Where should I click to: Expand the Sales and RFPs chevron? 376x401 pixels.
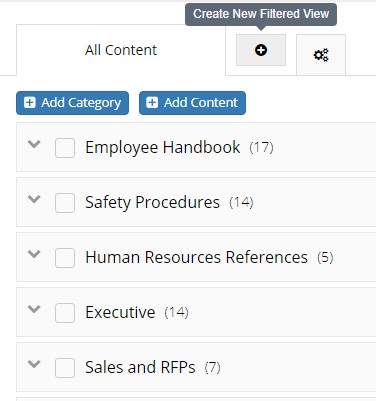[x=34, y=364]
